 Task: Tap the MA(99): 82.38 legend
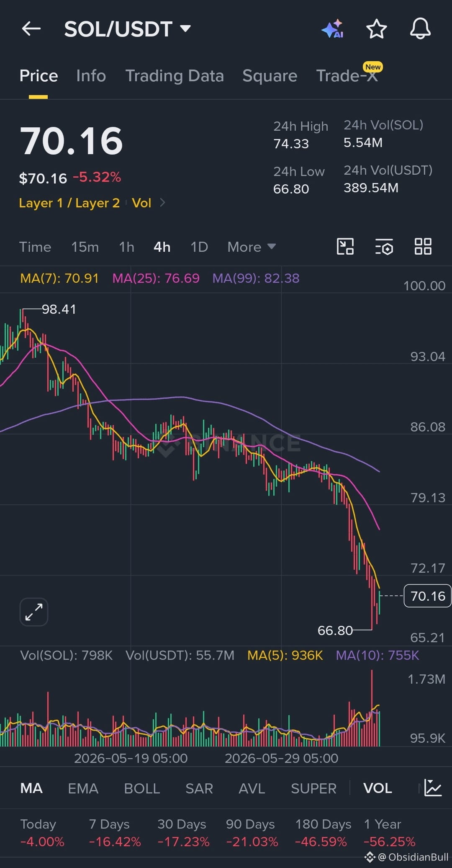pyautogui.click(x=256, y=278)
